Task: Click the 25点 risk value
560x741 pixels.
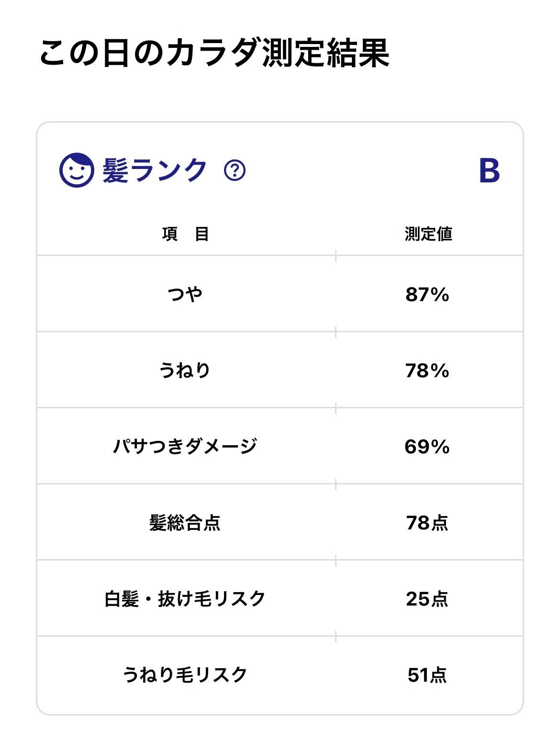Action: 427,599
